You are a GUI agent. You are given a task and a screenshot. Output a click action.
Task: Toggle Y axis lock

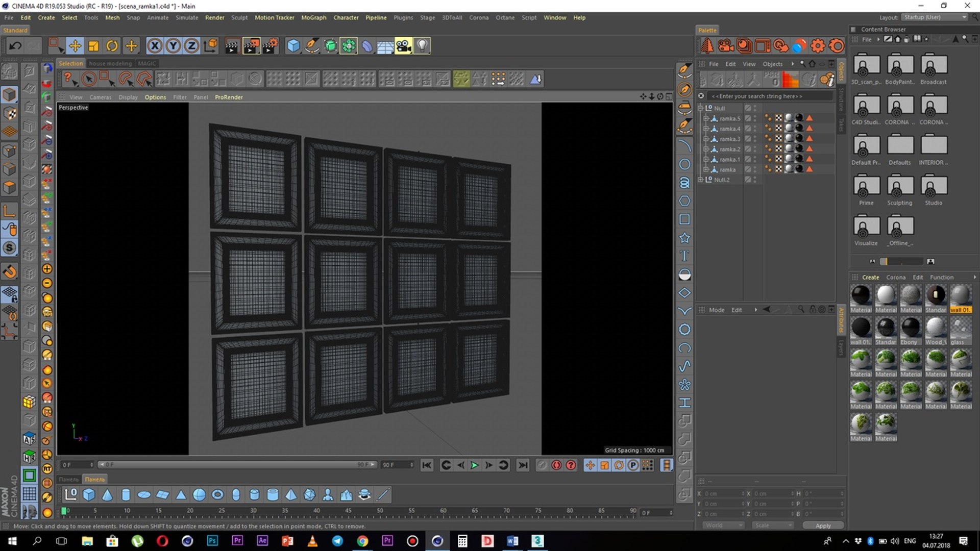(x=173, y=46)
